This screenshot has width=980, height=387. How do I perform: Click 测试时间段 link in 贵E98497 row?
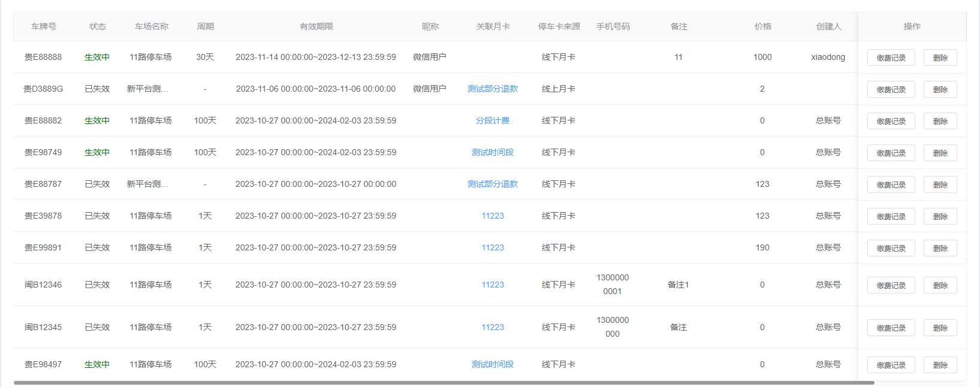[x=493, y=364]
